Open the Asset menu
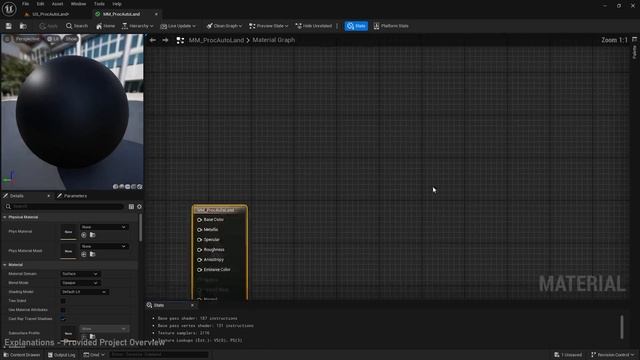The image size is (640, 360). [x=57, y=4]
